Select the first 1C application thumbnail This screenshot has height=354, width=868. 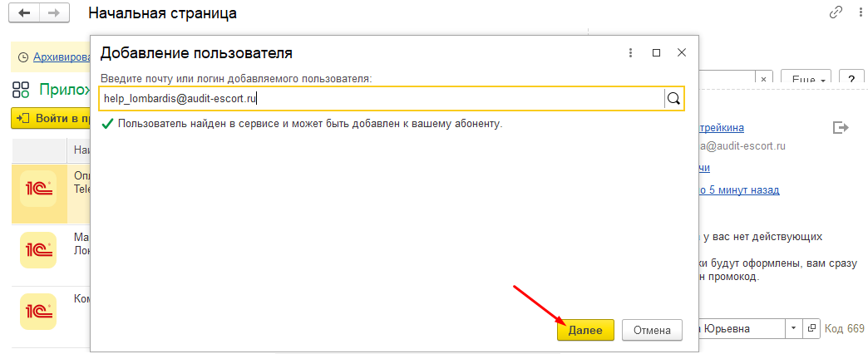pyautogui.click(x=38, y=189)
